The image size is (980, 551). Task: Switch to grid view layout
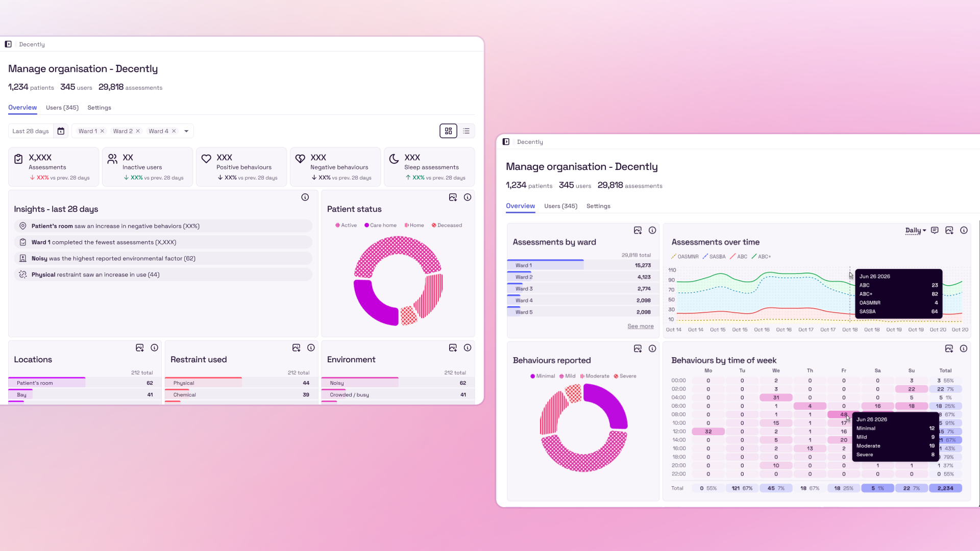(x=448, y=131)
